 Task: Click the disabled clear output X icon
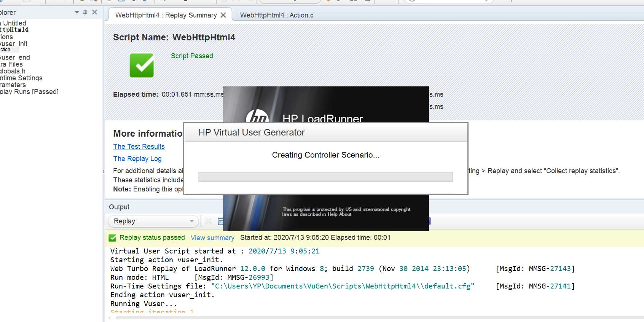[209, 221]
